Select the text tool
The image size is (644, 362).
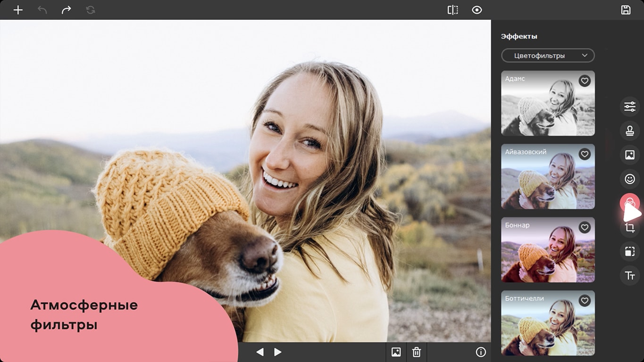tap(629, 276)
